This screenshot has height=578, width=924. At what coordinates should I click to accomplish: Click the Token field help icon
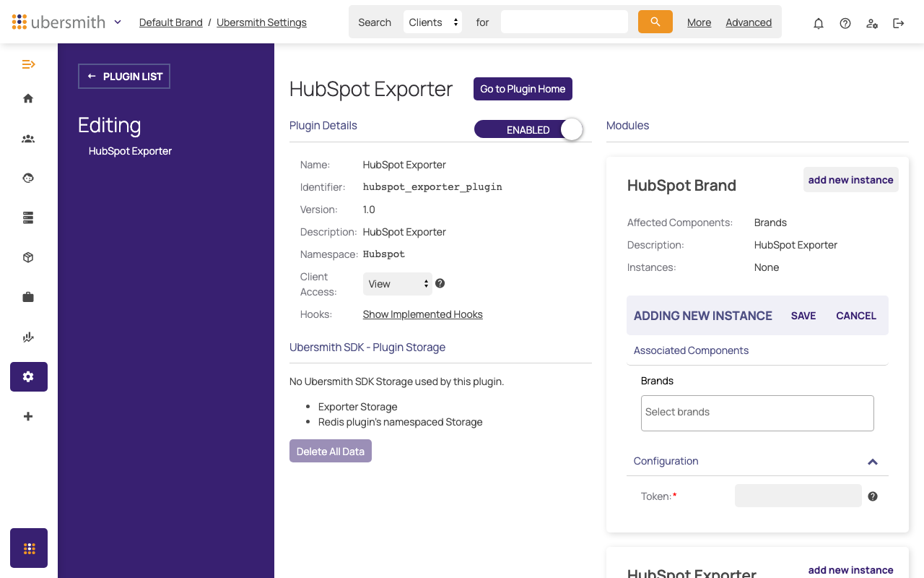[x=873, y=496]
